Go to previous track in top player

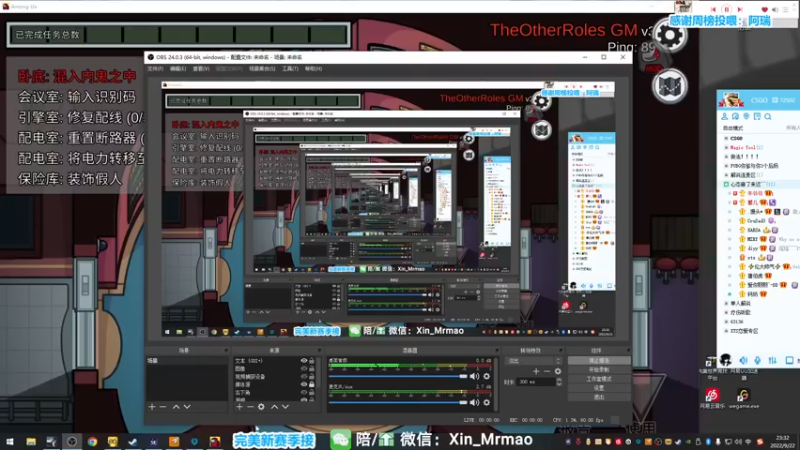pos(713,9)
